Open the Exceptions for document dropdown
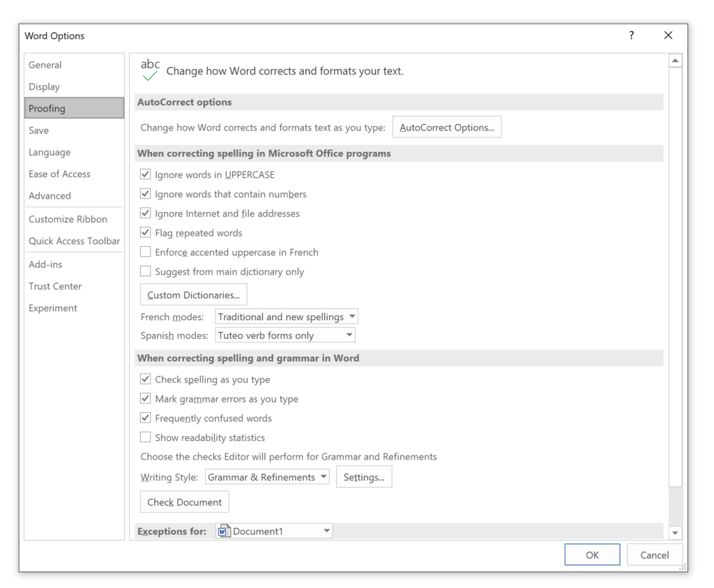714x588 pixels. pos(326,531)
